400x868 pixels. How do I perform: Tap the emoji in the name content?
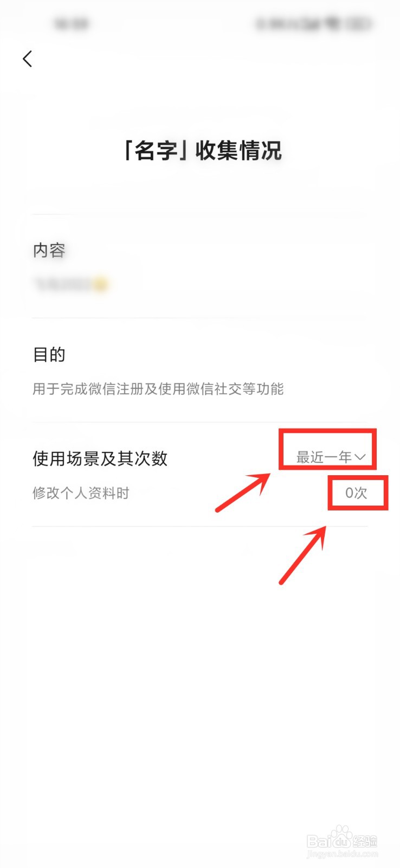point(101,284)
